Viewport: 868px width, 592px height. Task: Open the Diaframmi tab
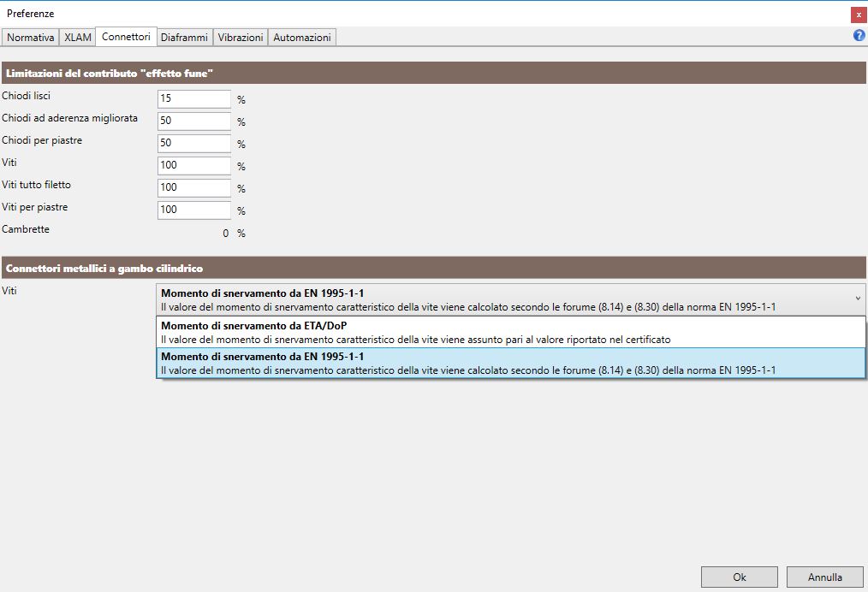184,37
